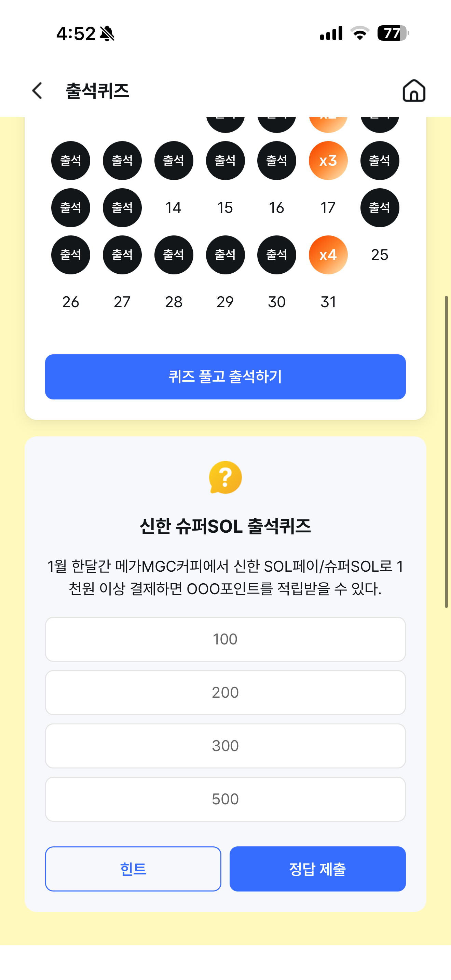451x980 pixels.
Task: Tap the yellow question mark bubble icon
Action: click(225, 477)
